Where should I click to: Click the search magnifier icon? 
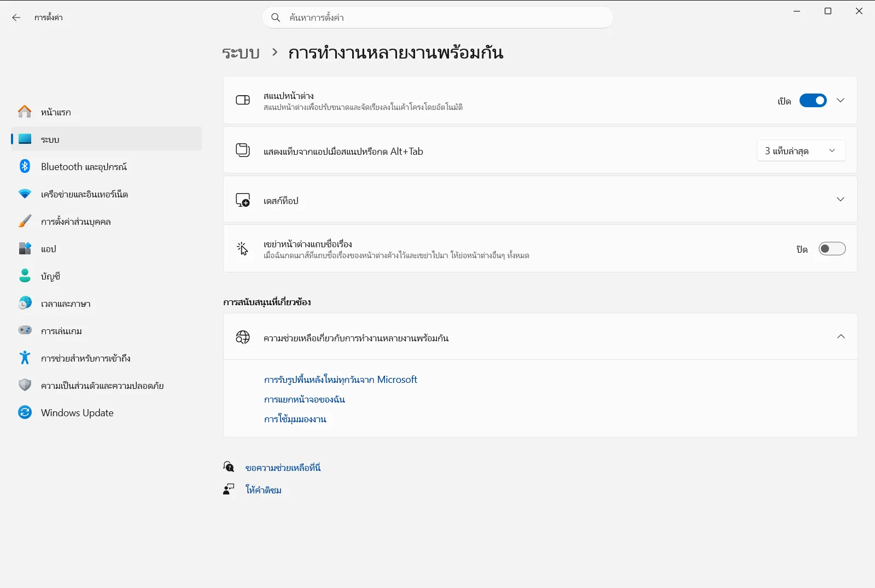pos(276,18)
